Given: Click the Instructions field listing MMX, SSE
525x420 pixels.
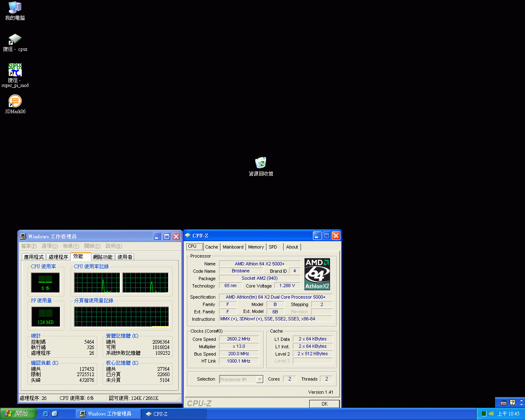Looking at the screenshot, I should [276, 319].
